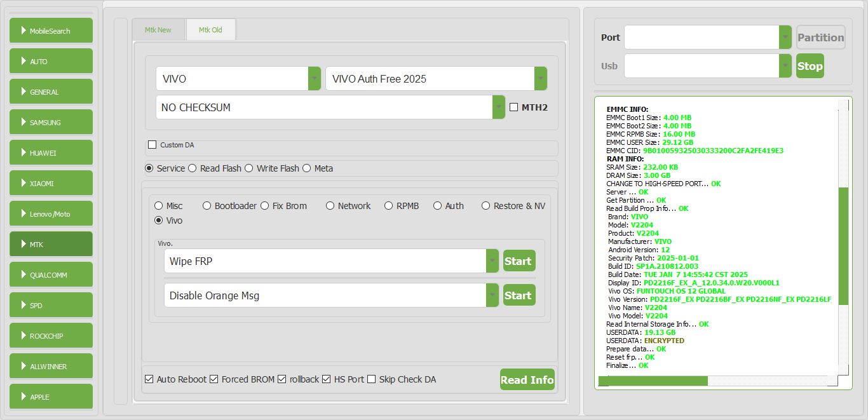This screenshot has height=420, width=868.
Task: Open the Lenovo/Moto sidebar section
Action: 51,213
